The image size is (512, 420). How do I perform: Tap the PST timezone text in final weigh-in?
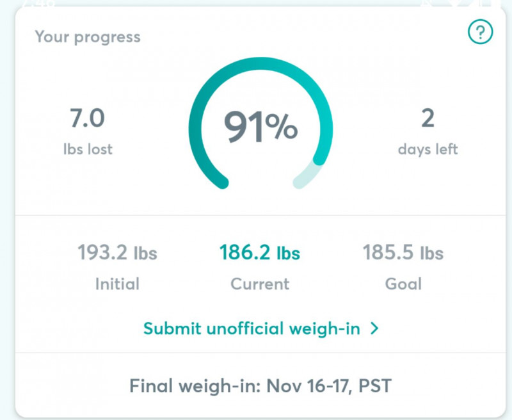[375, 386]
